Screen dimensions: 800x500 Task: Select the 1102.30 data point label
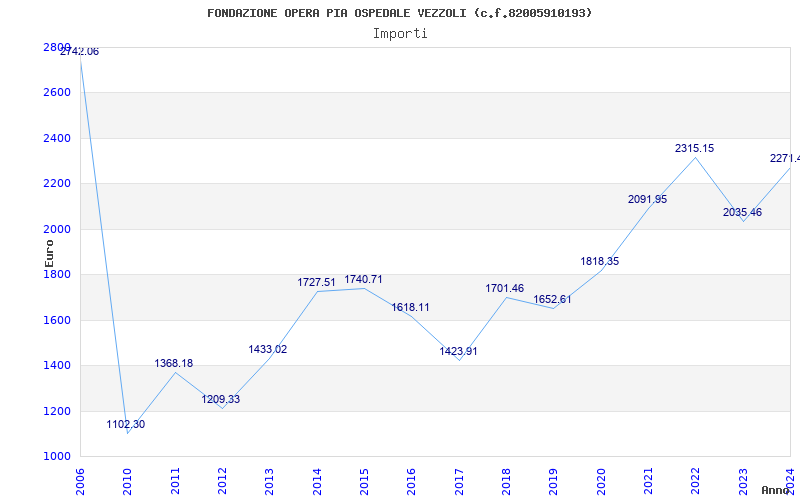pyautogui.click(x=126, y=424)
